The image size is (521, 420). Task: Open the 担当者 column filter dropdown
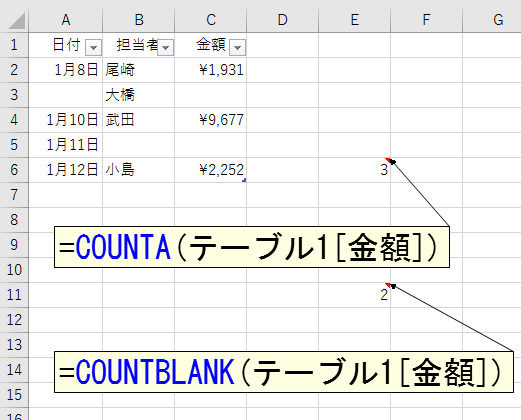click(165, 47)
